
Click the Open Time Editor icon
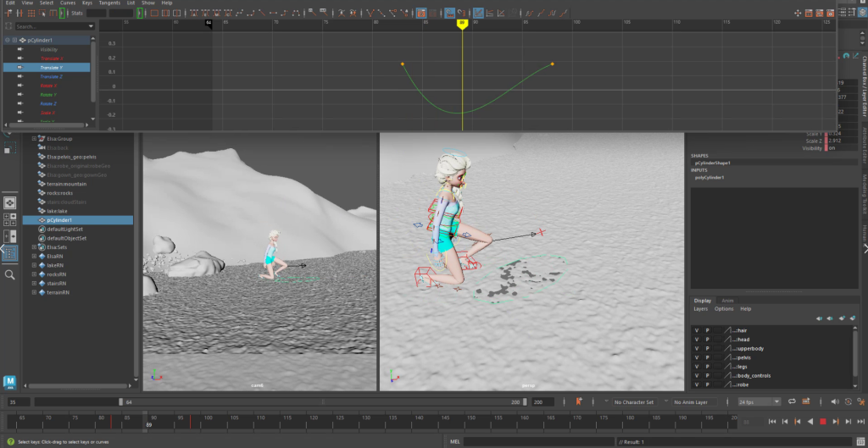tap(831, 14)
